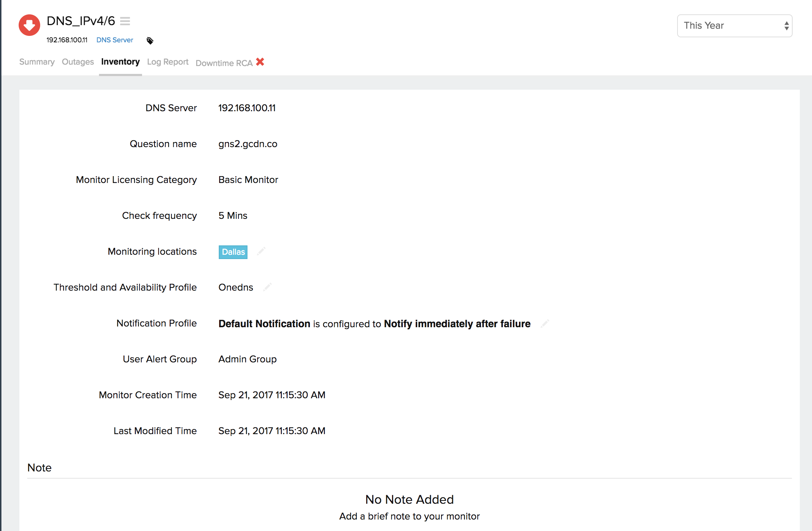Click the Onedns profile value
Viewport: 812px width, 531px height.
click(236, 287)
